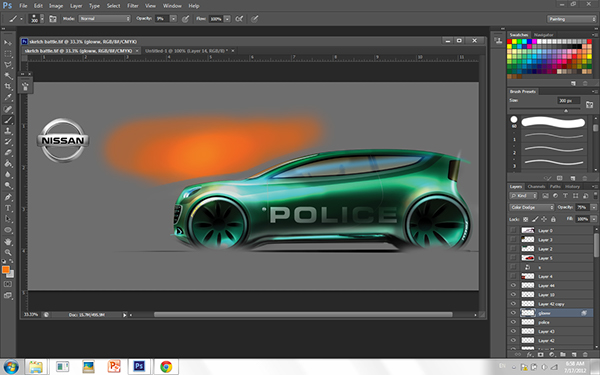
Task: Select the Brush tool in the toolbox
Action: (8, 120)
